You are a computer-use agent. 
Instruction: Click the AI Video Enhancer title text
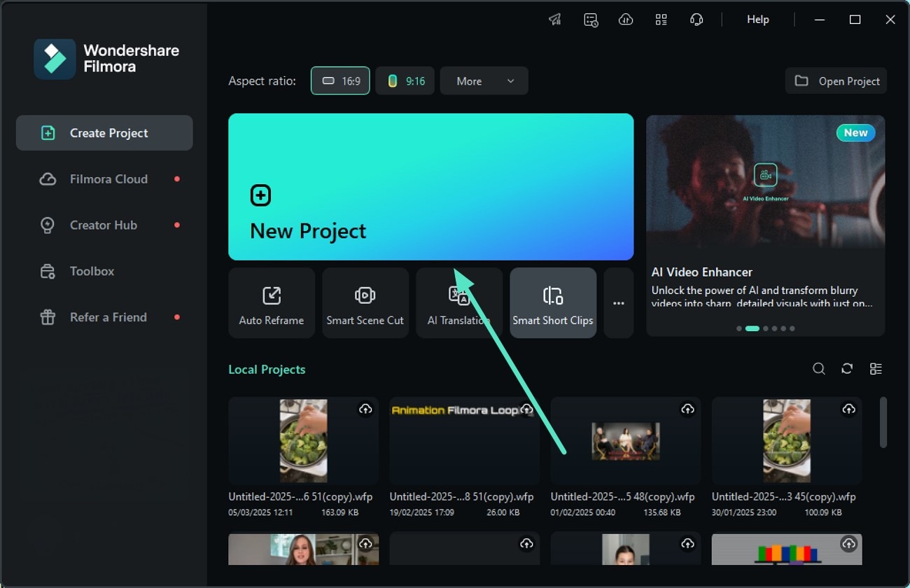[x=702, y=272]
